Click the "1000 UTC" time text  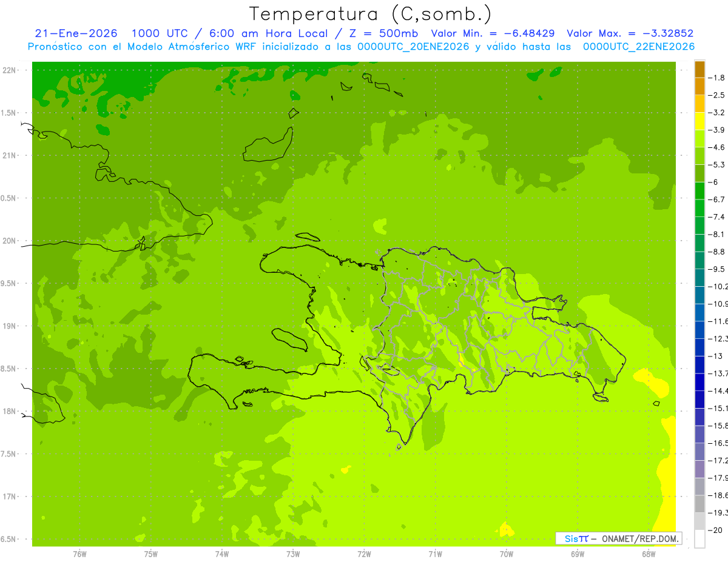point(159,33)
